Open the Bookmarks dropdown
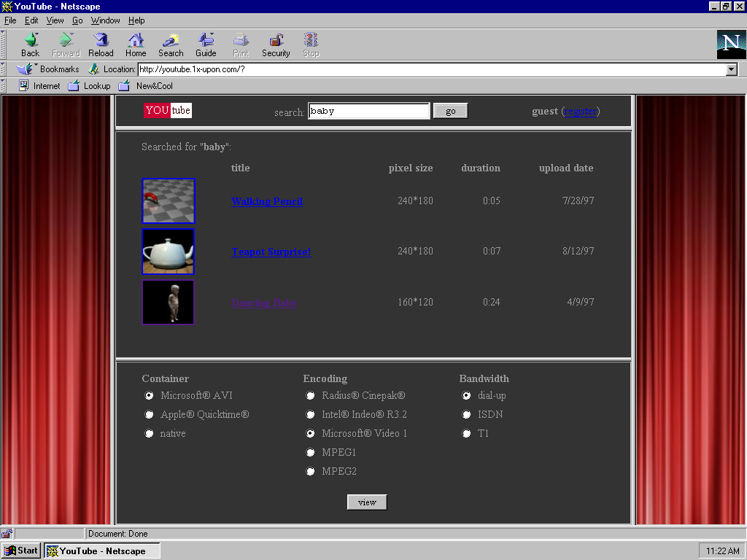The image size is (747, 560). pos(48,69)
